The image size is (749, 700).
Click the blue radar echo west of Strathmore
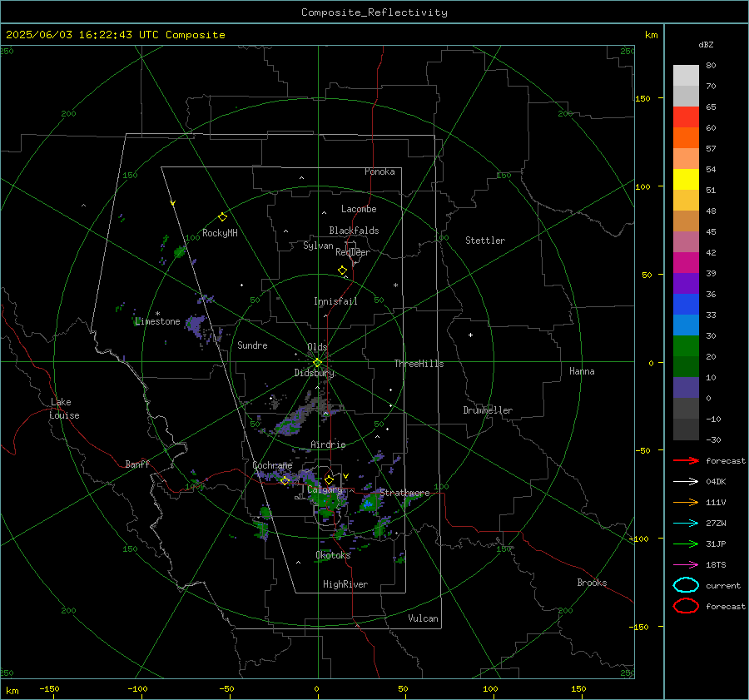point(368,504)
